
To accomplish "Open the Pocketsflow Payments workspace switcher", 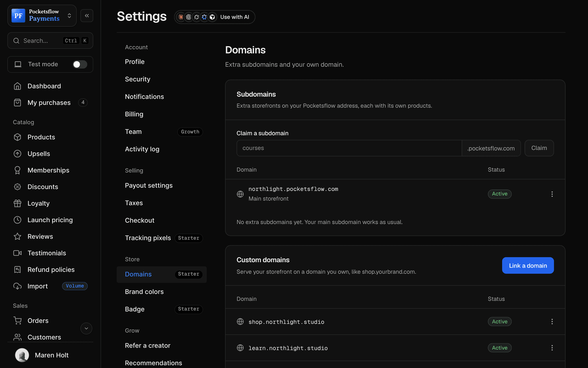I will click(42, 16).
